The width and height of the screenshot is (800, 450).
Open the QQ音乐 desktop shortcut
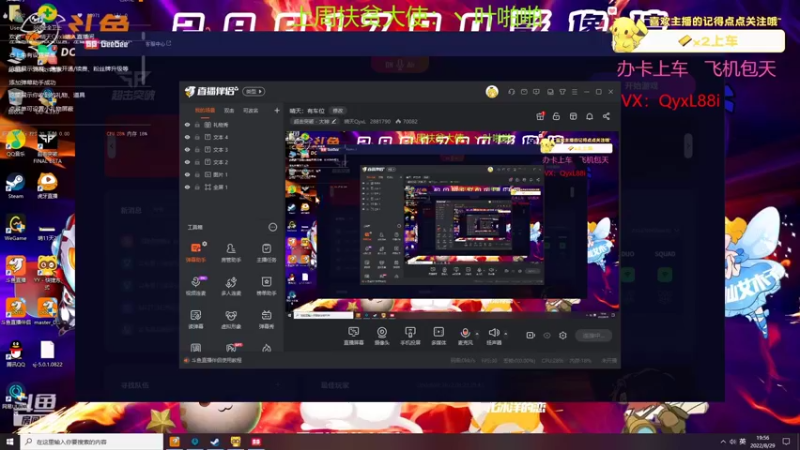[15, 143]
